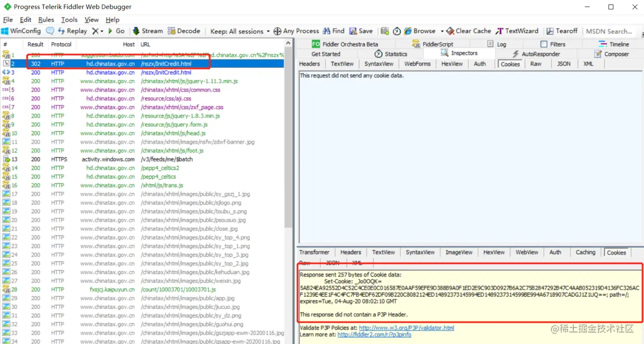This screenshot has height=344, width=644.
Task: Switch to the FiddlerScript tab
Action: [x=433, y=44]
